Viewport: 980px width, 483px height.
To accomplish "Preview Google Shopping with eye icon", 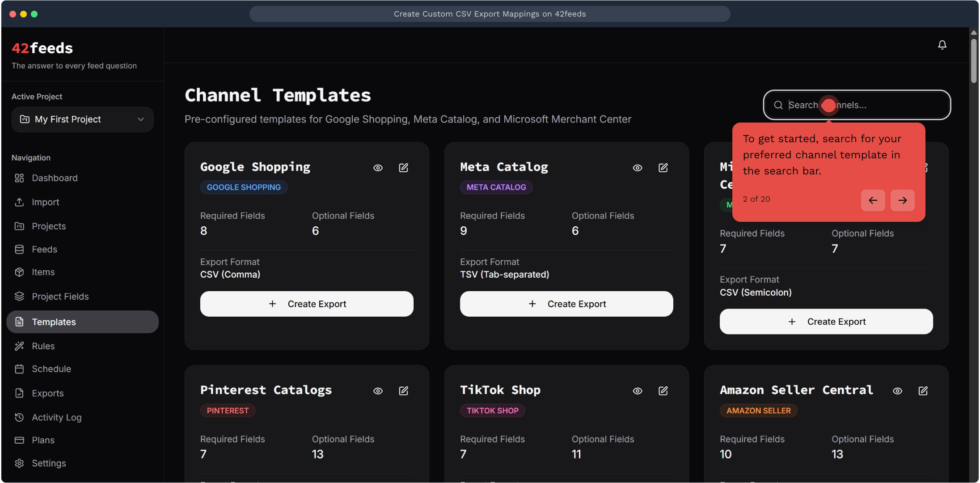I will click(x=378, y=168).
